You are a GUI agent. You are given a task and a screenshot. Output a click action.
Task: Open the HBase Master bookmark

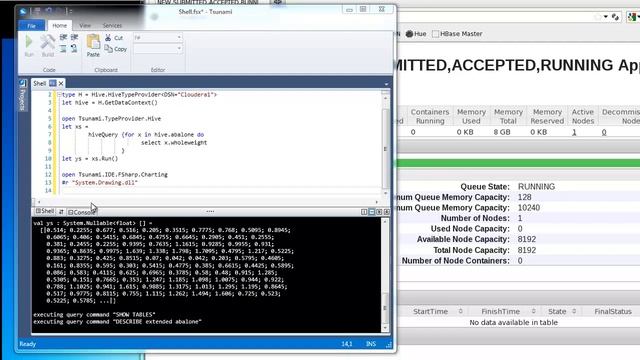pos(457,34)
